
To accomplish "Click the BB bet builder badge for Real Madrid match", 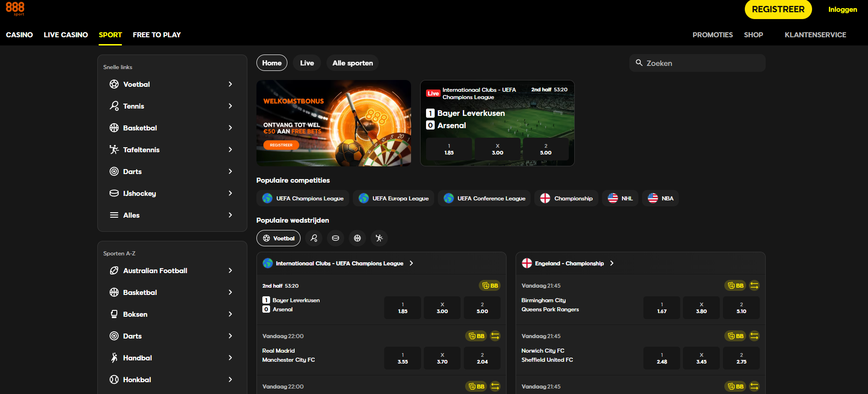I will (477, 336).
